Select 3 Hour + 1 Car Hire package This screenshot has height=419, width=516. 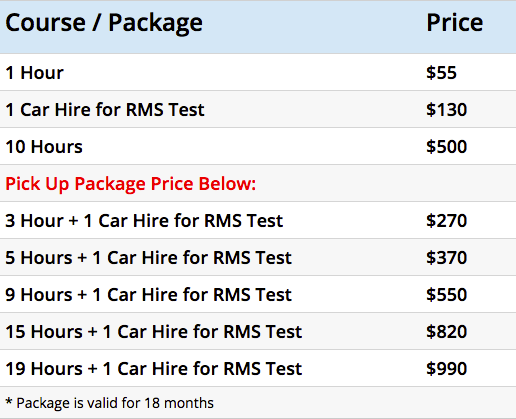[144, 221]
